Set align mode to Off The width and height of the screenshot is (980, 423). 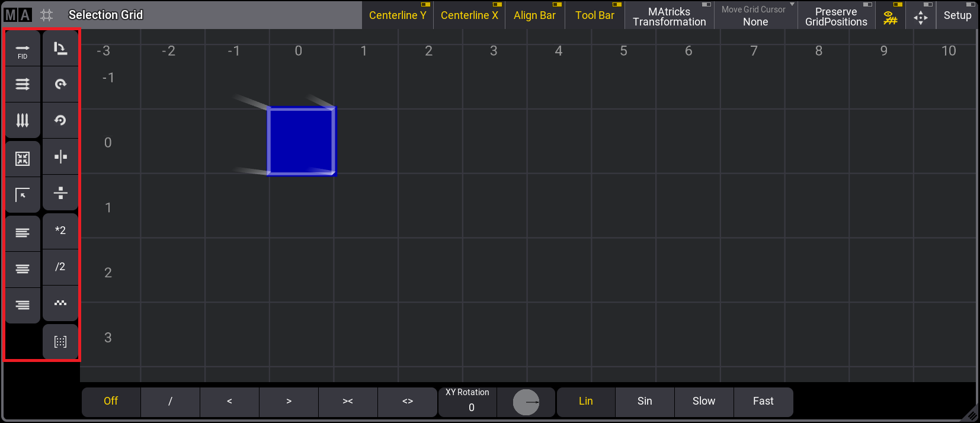coord(111,401)
